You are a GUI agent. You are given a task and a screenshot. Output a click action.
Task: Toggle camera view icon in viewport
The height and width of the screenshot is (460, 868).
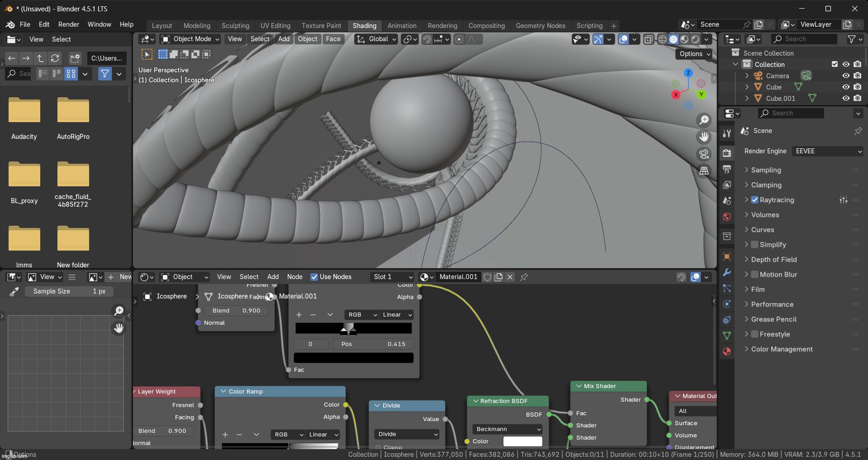[704, 154]
